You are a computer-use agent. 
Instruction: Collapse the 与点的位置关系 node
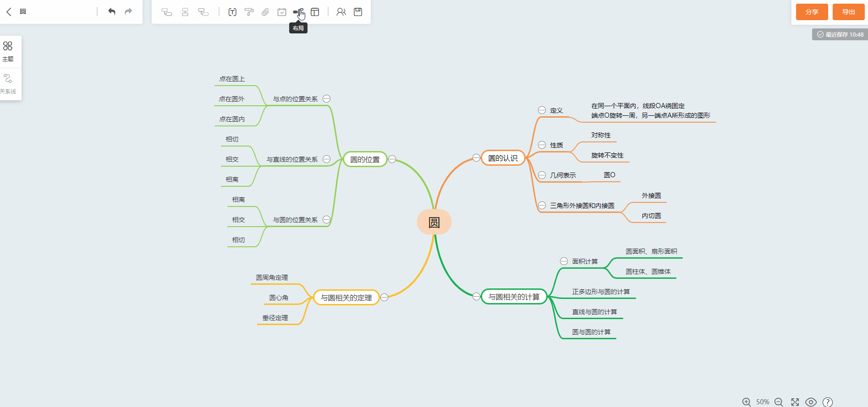click(327, 99)
